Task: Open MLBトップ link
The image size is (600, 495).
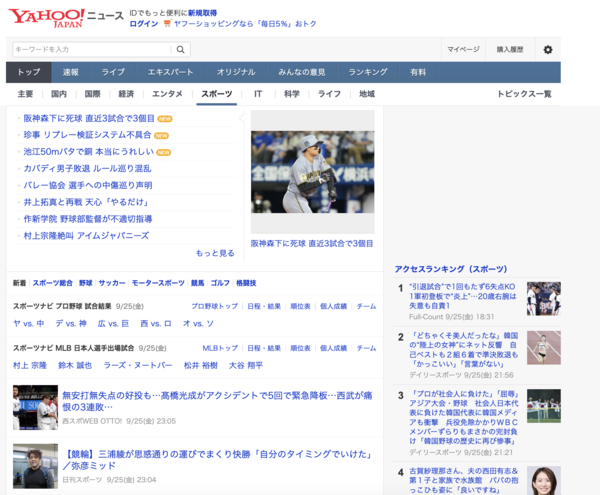Action: pyautogui.click(x=220, y=348)
